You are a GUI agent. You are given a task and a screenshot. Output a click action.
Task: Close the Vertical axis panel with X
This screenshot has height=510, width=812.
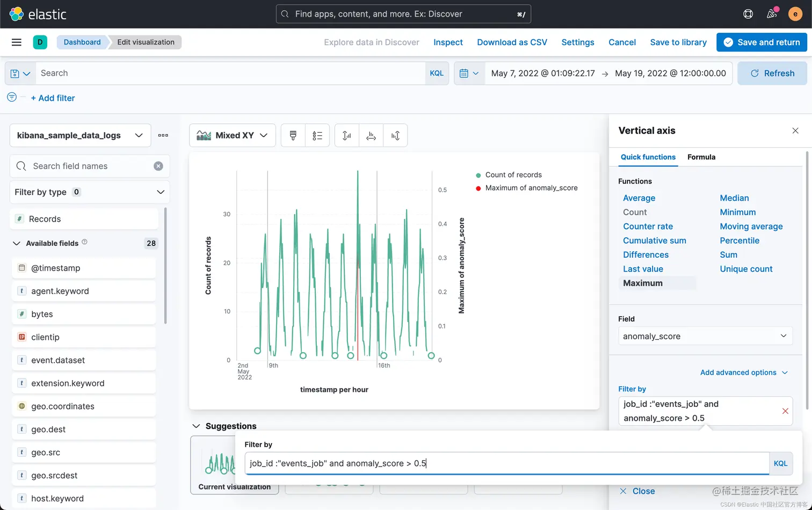(x=795, y=130)
